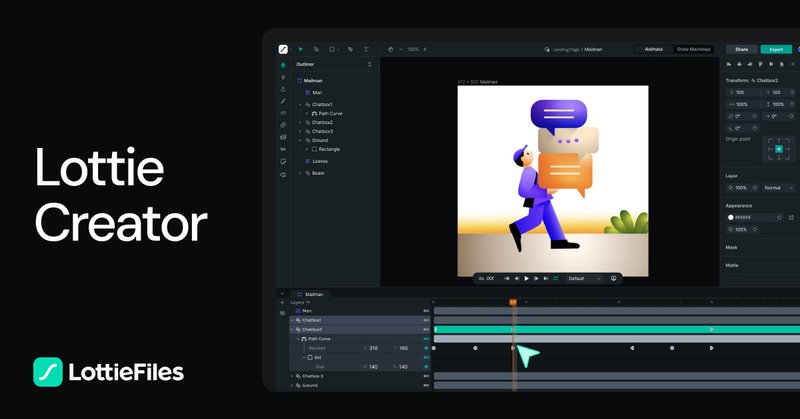This screenshot has width=800, height=419.
Task: Zoom in with the plus button
Action: pos(425,50)
